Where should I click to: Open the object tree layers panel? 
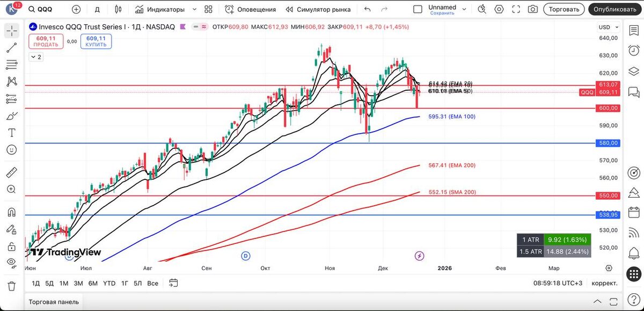click(x=633, y=71)
